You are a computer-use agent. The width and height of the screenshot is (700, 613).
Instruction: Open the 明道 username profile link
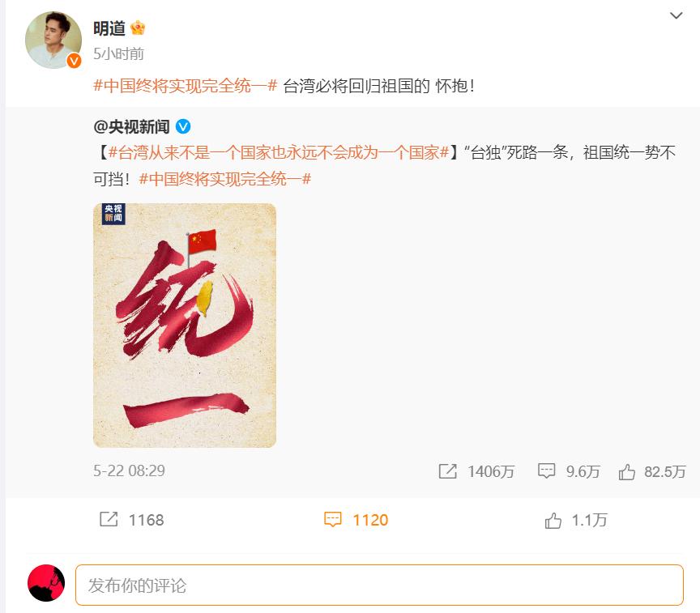(109, 28)
